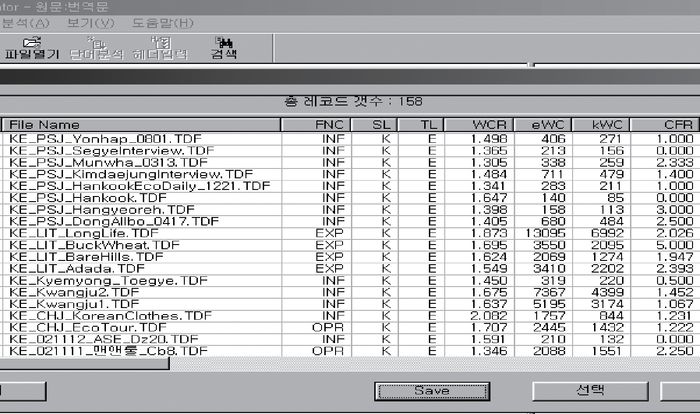The width and height of the screenshot is (700, 414).
Task: Select row KE_CHJ_KoreanClothes.TDF
Action: pos(350,316)
